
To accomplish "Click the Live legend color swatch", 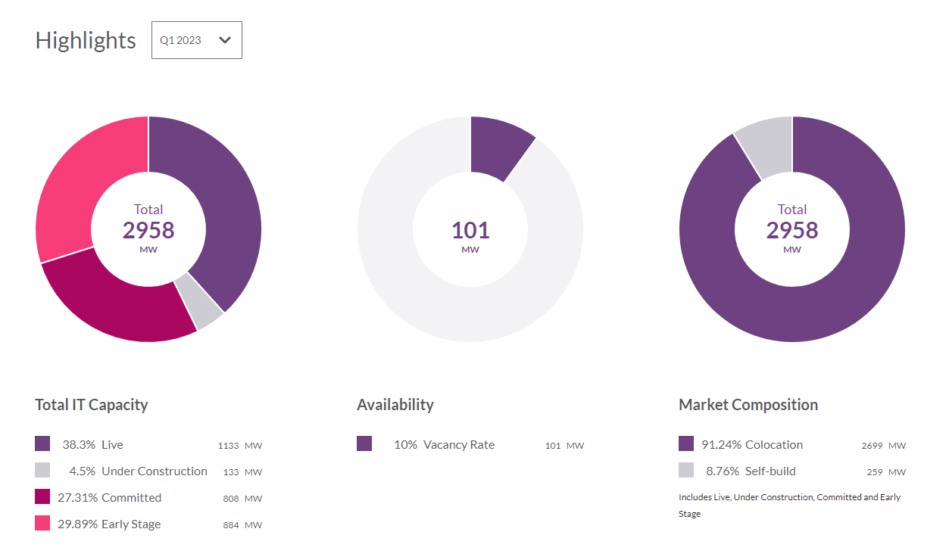I will (42, 444).
